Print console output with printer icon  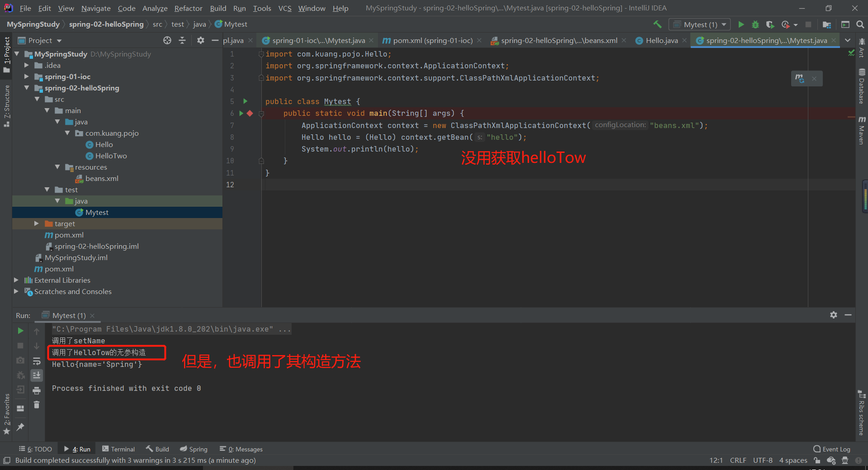coord(37,390)
